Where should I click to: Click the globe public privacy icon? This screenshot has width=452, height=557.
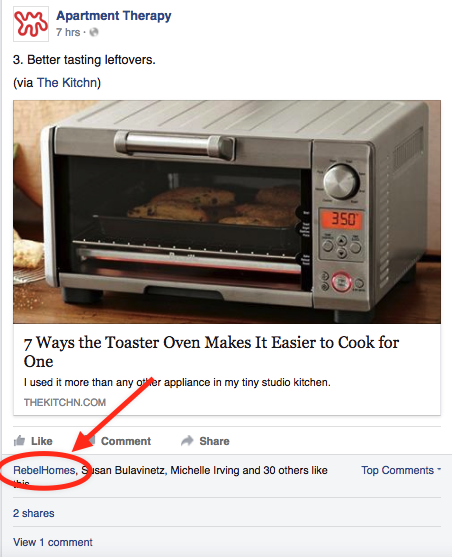tap(94, 32)
